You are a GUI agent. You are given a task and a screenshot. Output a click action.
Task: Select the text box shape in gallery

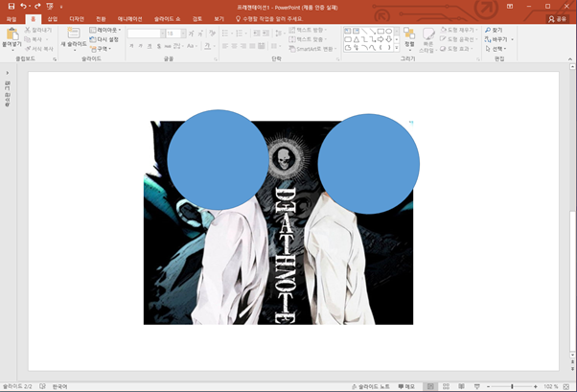(x=347, y=31)
